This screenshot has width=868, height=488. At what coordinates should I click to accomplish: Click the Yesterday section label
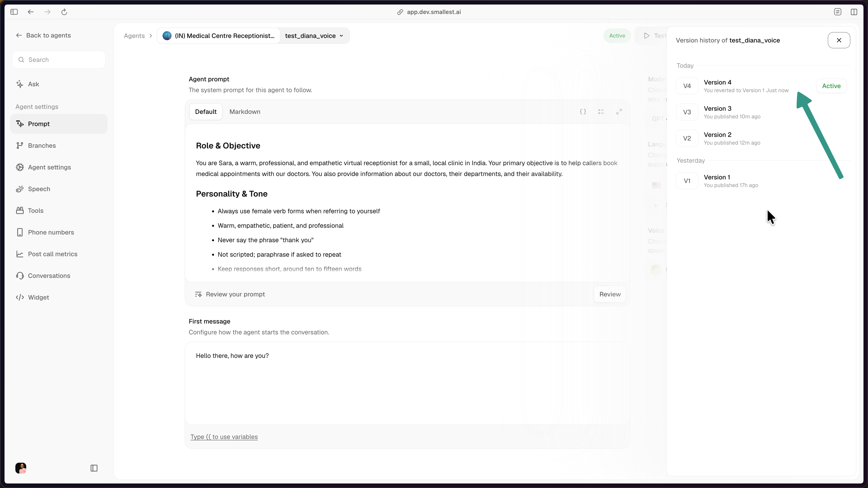point(691,161)
